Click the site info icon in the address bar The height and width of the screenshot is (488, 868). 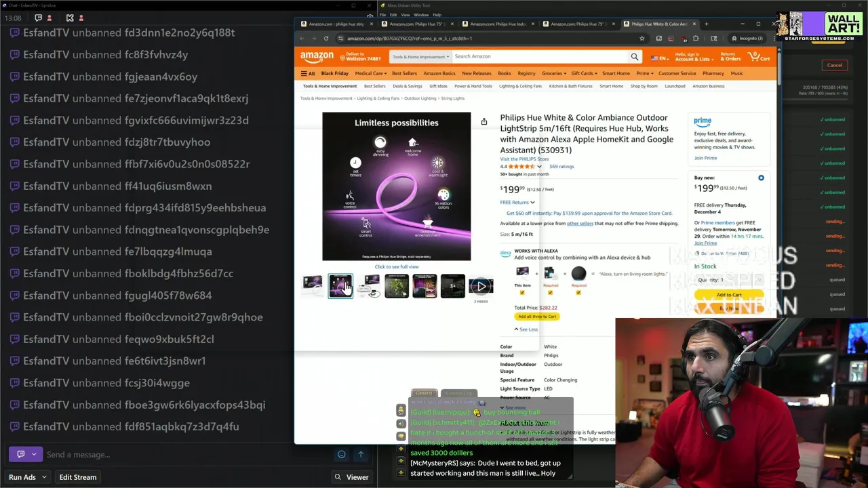tap(340, 39)
